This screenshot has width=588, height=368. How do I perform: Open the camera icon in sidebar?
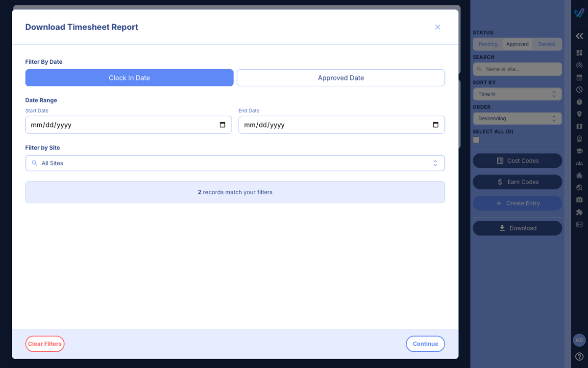[579, 200]
